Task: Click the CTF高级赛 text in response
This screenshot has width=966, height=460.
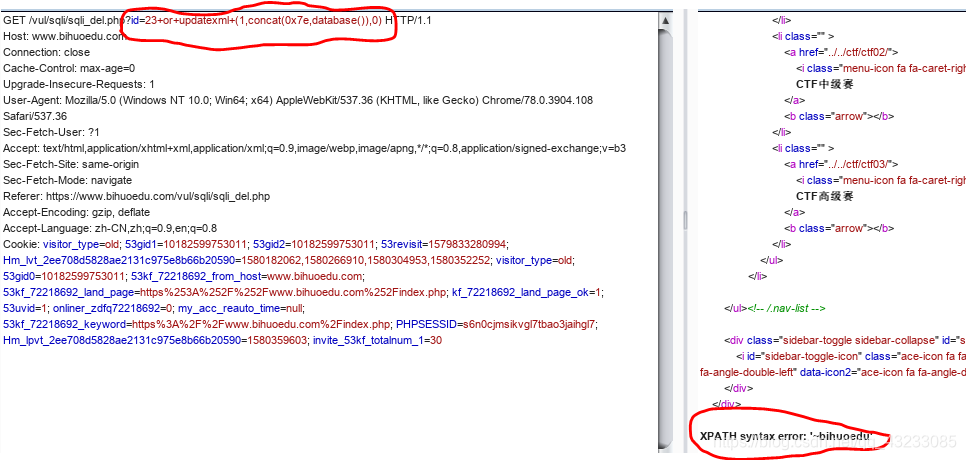Action: click(x=824, y=196)
